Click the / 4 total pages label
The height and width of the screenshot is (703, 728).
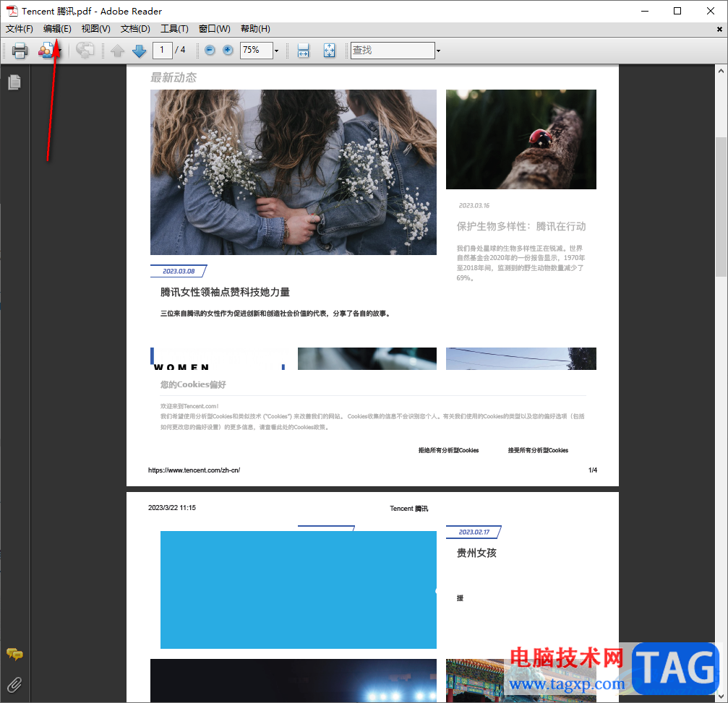pyautogui.click(x=180, y=50)
